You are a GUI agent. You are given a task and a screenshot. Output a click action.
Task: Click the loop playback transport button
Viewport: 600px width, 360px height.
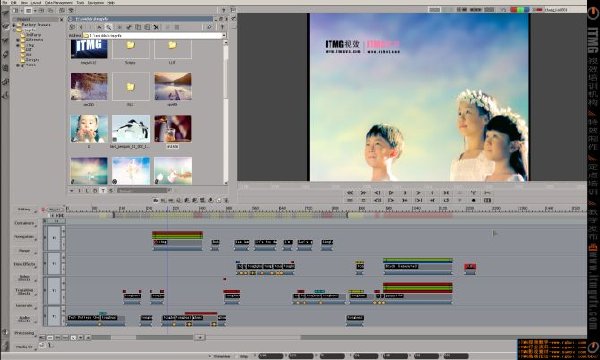(446, 200)
